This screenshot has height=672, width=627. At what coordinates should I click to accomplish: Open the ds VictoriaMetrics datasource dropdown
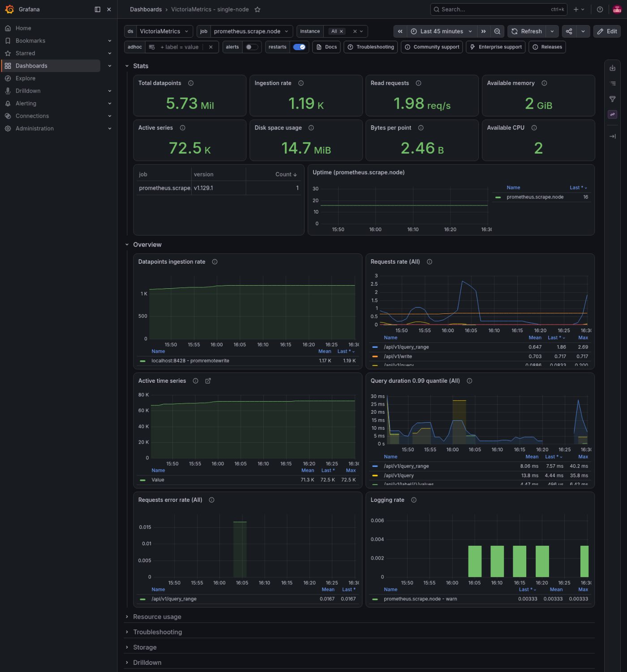[164, 31]
